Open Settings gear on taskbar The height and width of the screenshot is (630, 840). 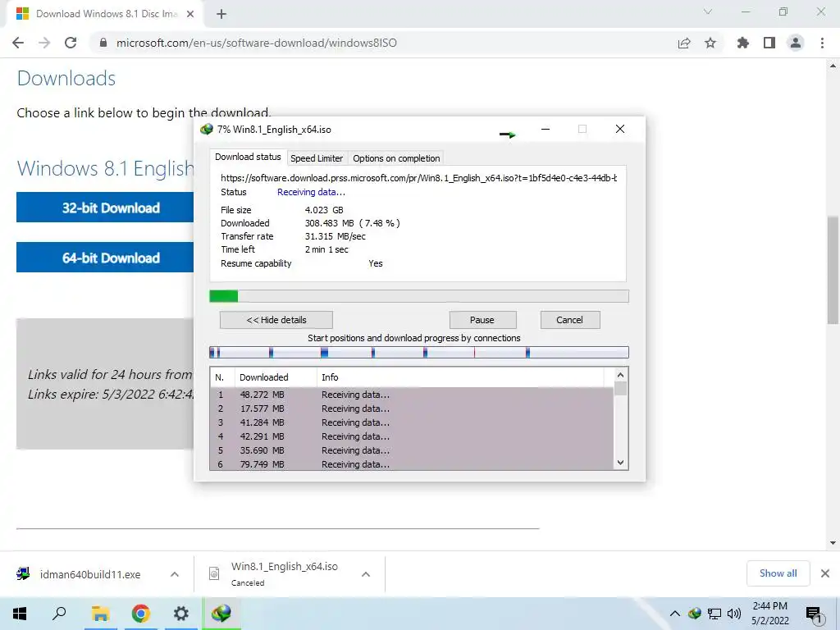[181, 614]
